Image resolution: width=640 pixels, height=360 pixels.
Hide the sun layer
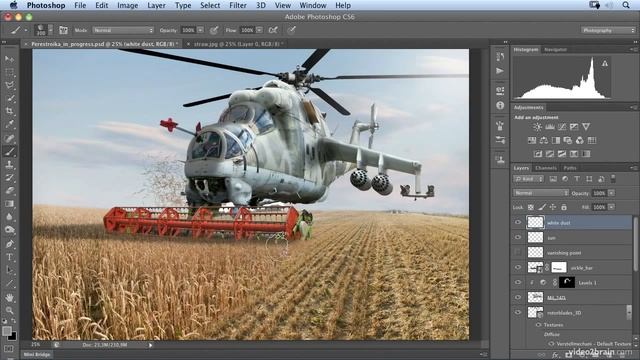(518, 237)
